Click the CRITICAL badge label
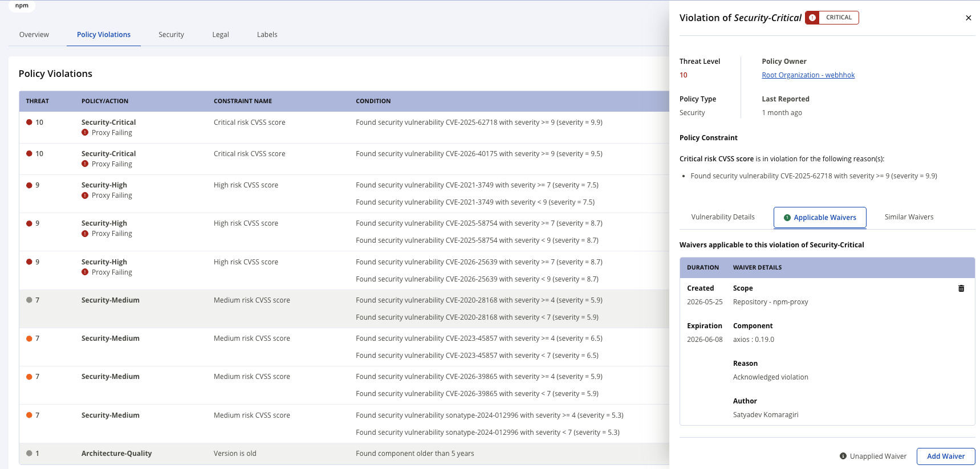The image size is (980, 469). 839,18
